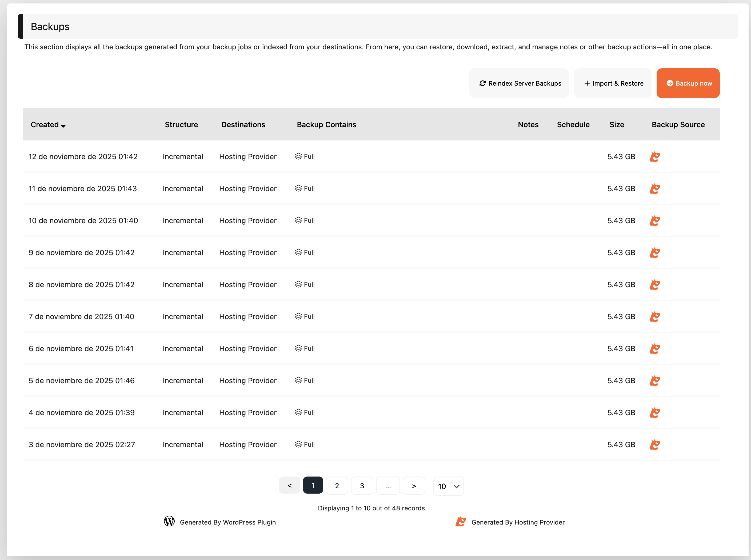Click hosting provider icon for 3 de noviembre backup
The height and width of the screenshot is (560, 751).
655,445
